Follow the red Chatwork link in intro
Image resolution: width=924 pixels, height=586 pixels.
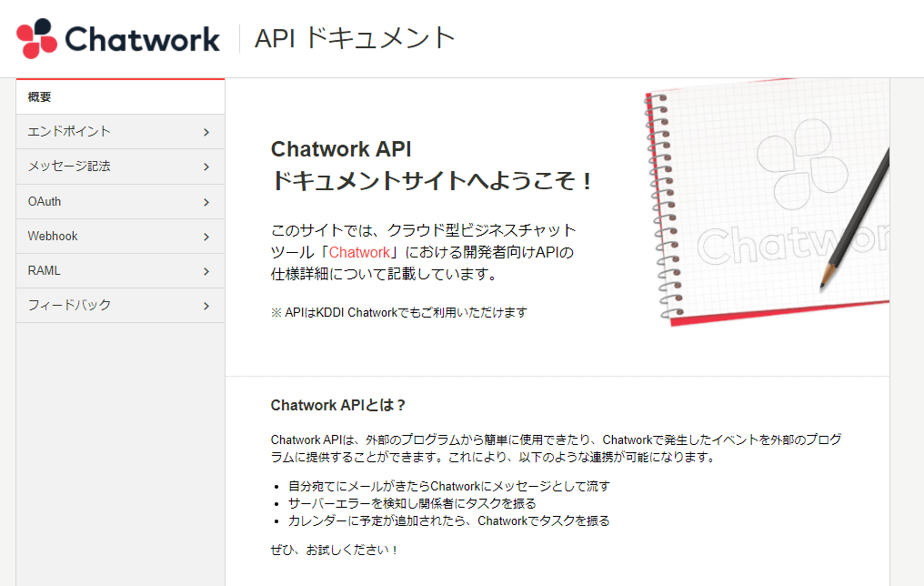point(359,252)
